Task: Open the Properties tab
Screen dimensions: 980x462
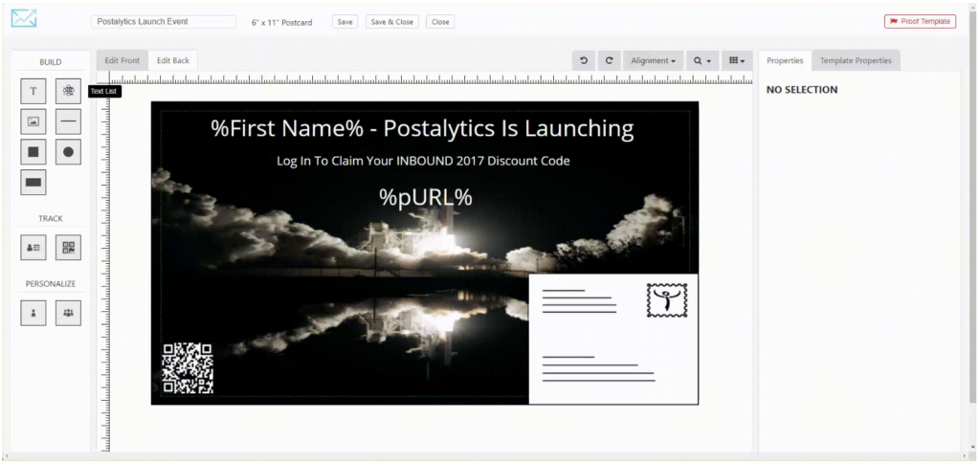Action: tap(785, 60)
